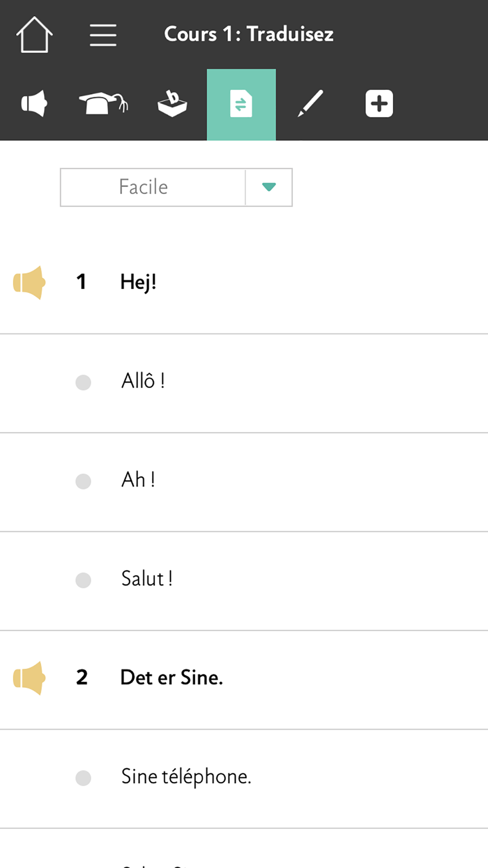The height and width of the screenshot is (868, 488).
Task: Click the Cours 1: Traduisez title
Action: coord(249,34)
